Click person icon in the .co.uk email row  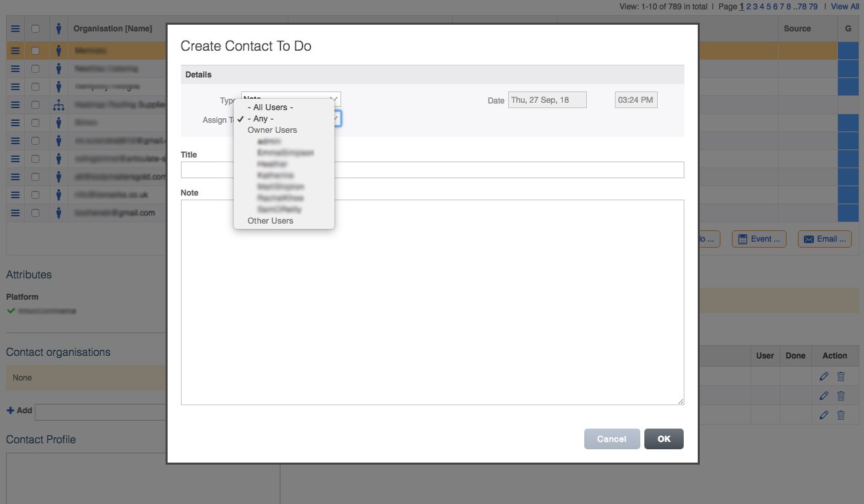coord(59,195)
